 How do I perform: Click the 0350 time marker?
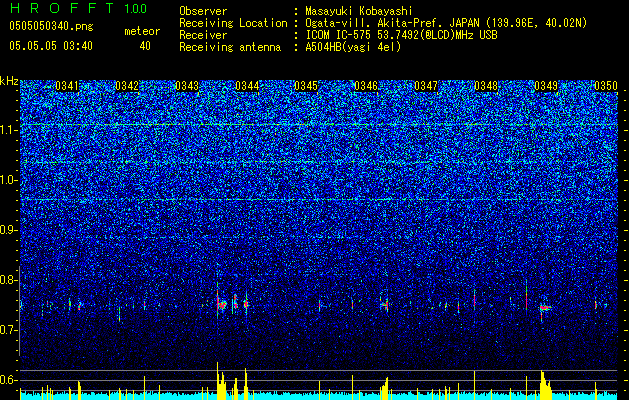point(606,86)
